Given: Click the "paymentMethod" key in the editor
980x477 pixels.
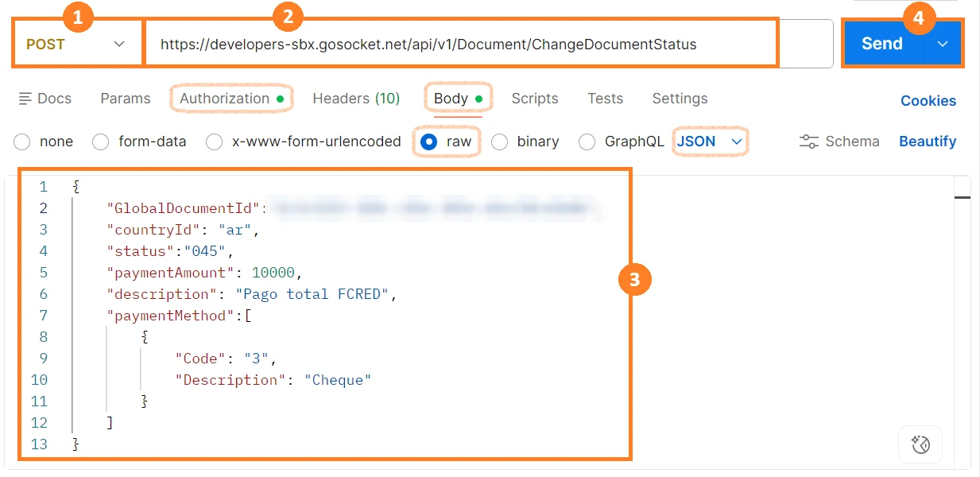Looking at the screenshot, I should click(171, 316).
